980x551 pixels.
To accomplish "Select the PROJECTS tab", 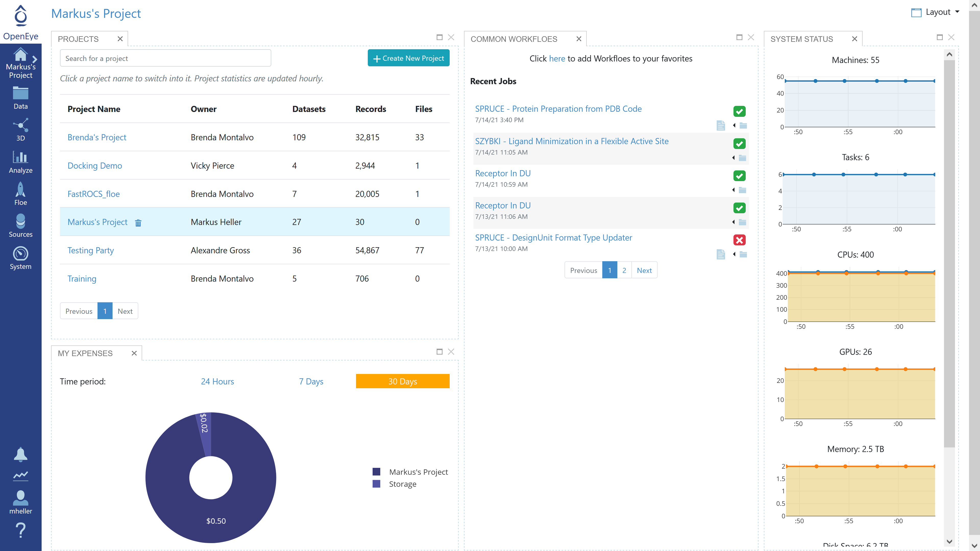I will pyautogui.click(x=78, y=39).
